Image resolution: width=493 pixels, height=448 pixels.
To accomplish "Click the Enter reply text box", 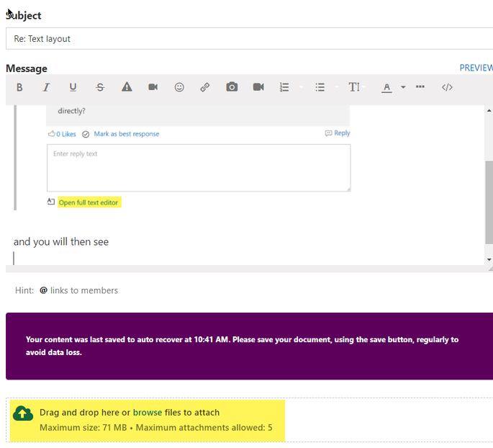I will 199,168.
